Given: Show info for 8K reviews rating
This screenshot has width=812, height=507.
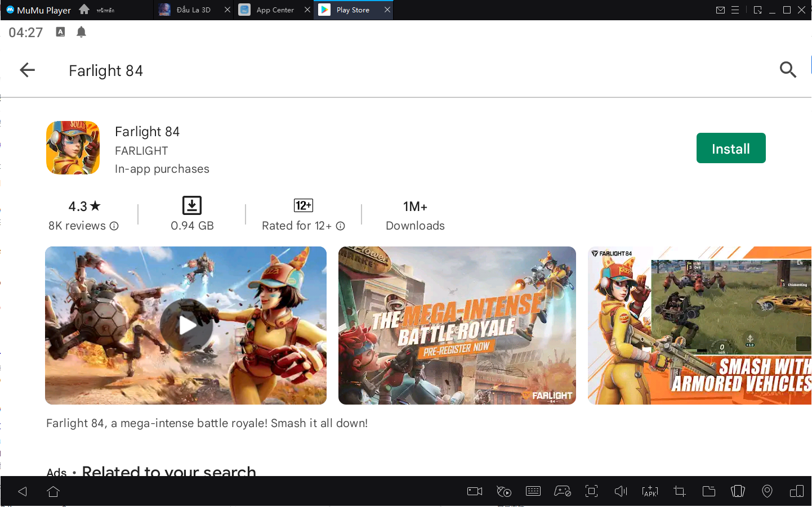Looking at the screenshot, I should pyautogui.click(x=114, y=226).
